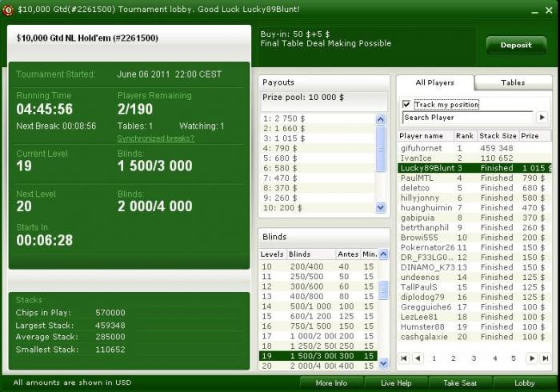Image resolution: width=560 pixels, height=392 pixels.
Task: Click Blinds table scroll down arrow
Action: 383,363
